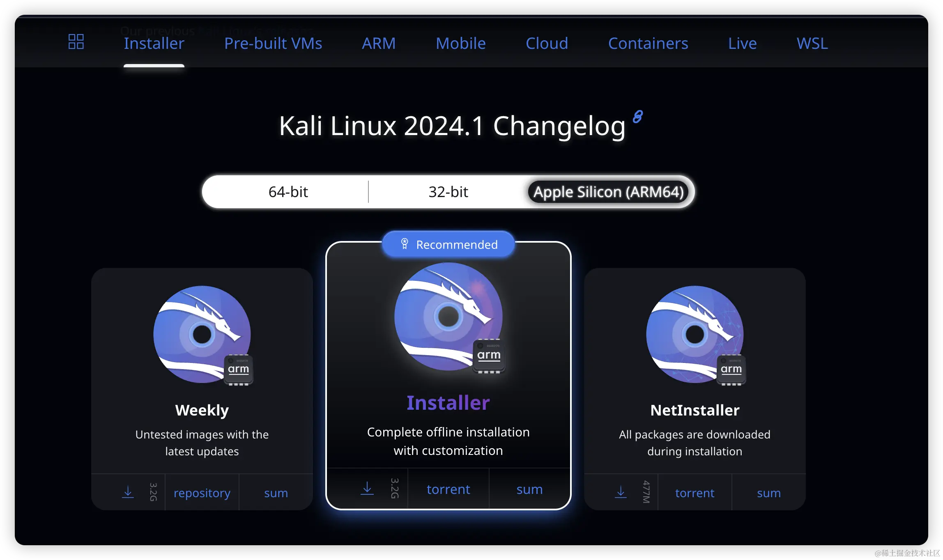The width and height of the screenshot is (943, 560).
Task: Download the Weekly image via arrow icon
Action: [128, 492]
